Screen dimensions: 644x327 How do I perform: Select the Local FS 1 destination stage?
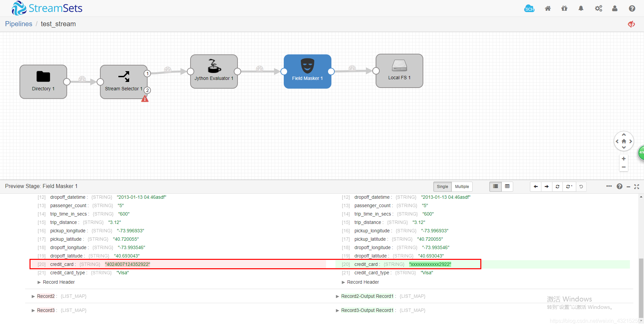click(399, 71)
